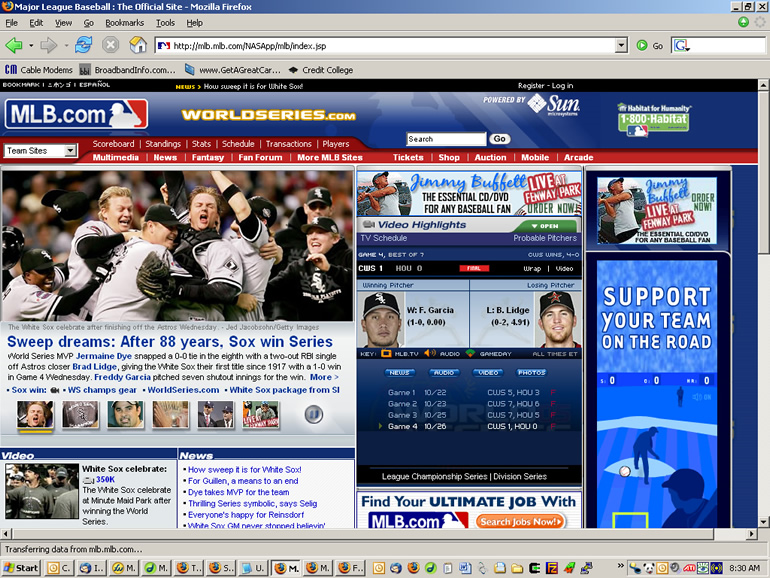Expand the Video Highlights Open toggle

(545, 226)
